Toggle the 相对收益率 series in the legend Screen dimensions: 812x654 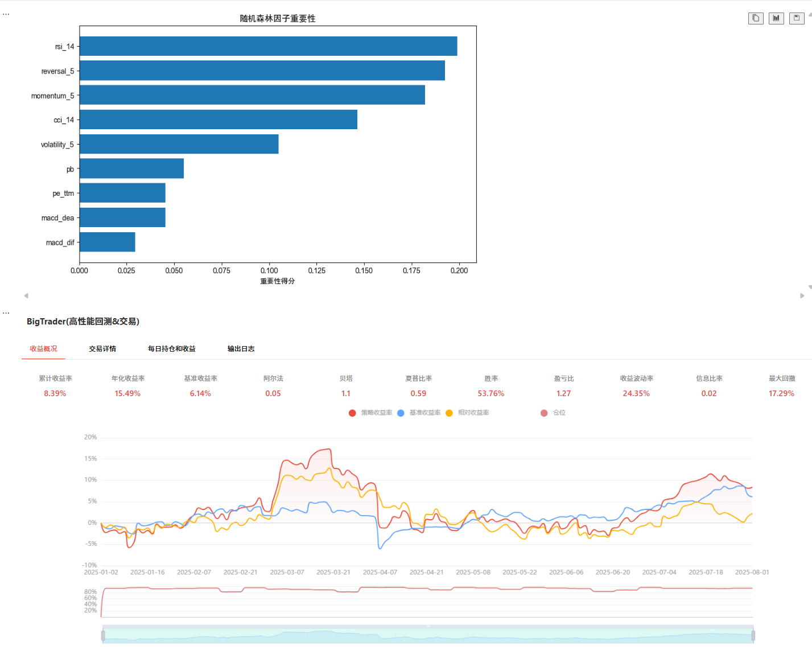point(468,413)
